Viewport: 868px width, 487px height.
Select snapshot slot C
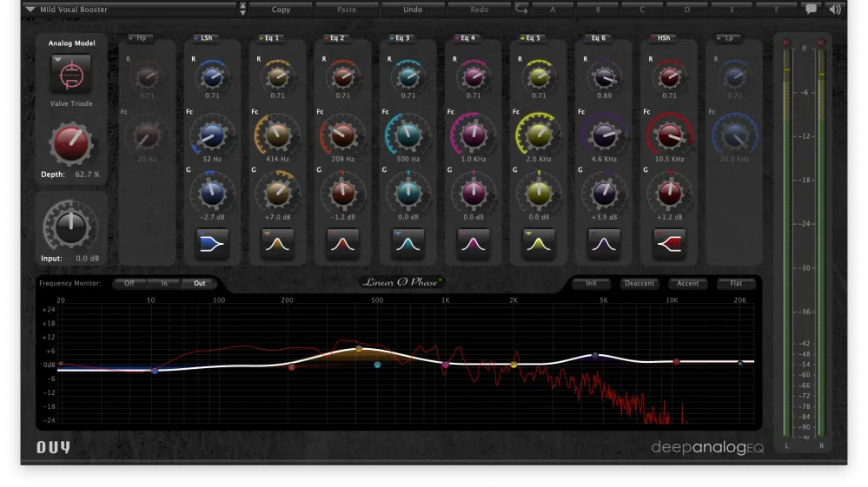click(642, 10)
